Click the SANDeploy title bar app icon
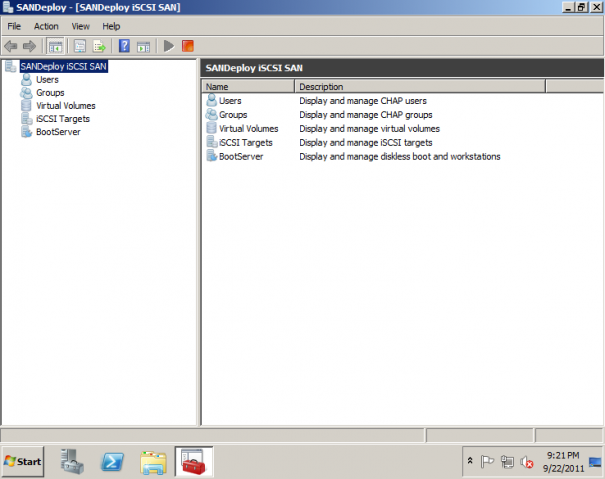This screenshot has width=605, height=479. pos(8,7)
